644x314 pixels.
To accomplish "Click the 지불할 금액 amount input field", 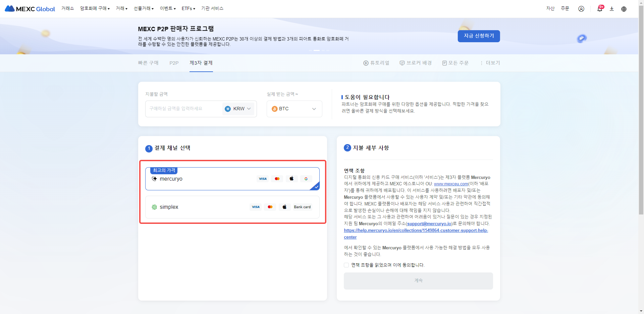I will (x=183, y=109).
